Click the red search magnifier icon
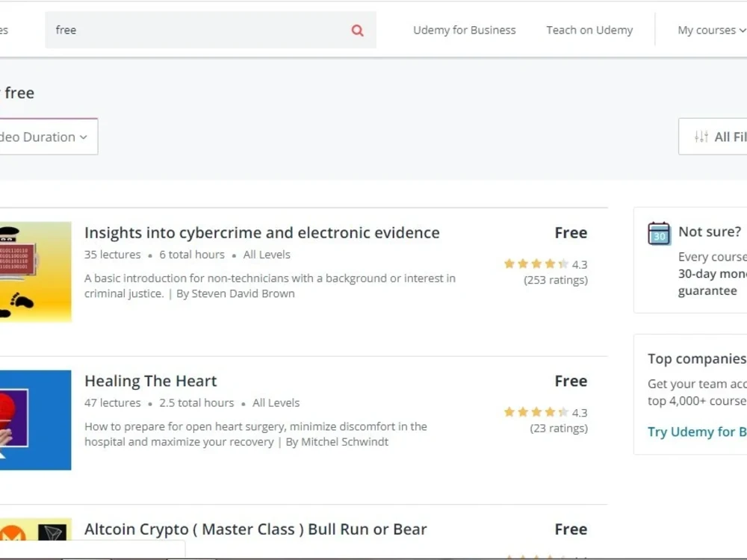The image size is (747, 560). [357, 31]
